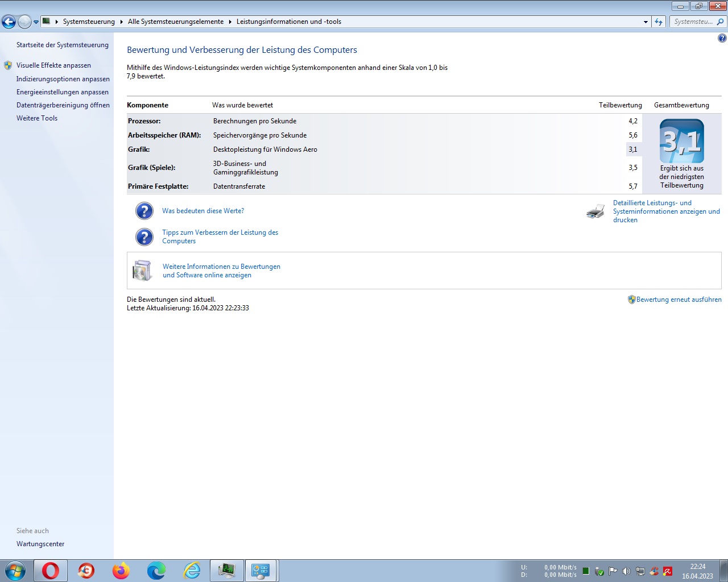Click the Systemsteuerung search field
The width and height of the screenshot is (728, 582).
(x=693, y=22)
